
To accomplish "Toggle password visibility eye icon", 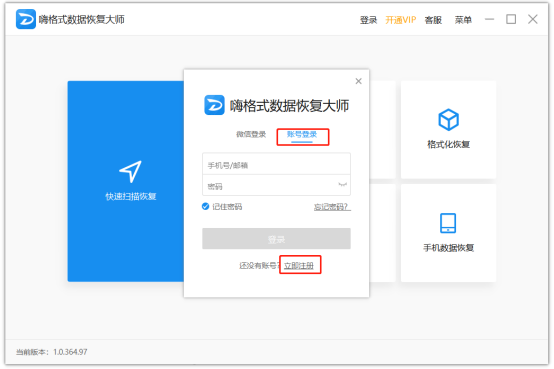I will click(342, 184).
